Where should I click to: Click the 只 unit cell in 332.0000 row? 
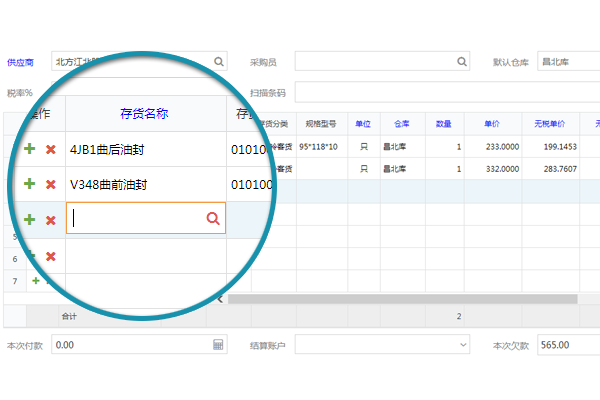(364, 169)
